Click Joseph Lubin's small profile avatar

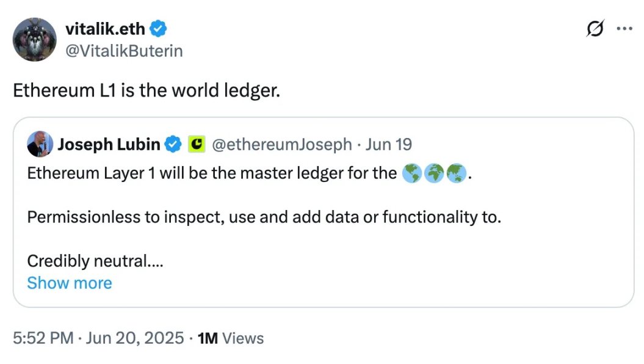pos(39,145)
